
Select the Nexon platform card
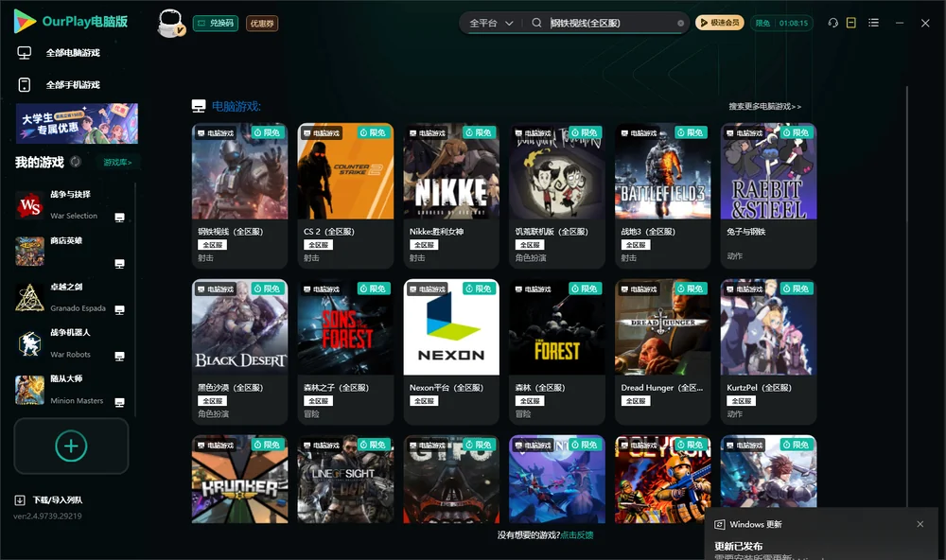(451, 352)
